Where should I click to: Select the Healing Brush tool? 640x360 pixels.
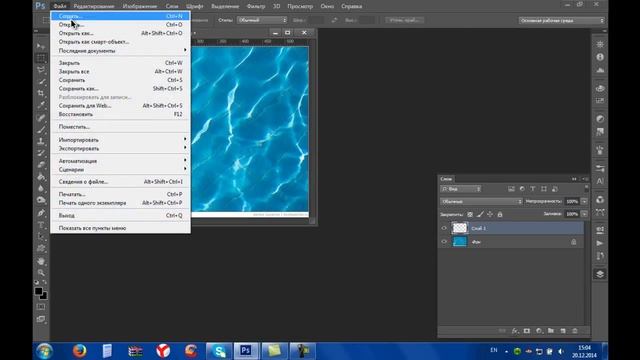coord(41,118)
